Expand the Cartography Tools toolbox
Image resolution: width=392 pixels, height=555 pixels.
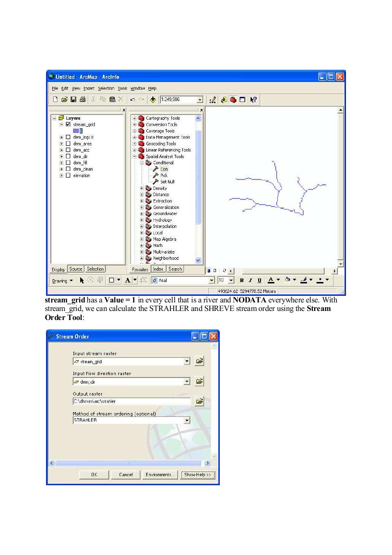pos(134,118)
